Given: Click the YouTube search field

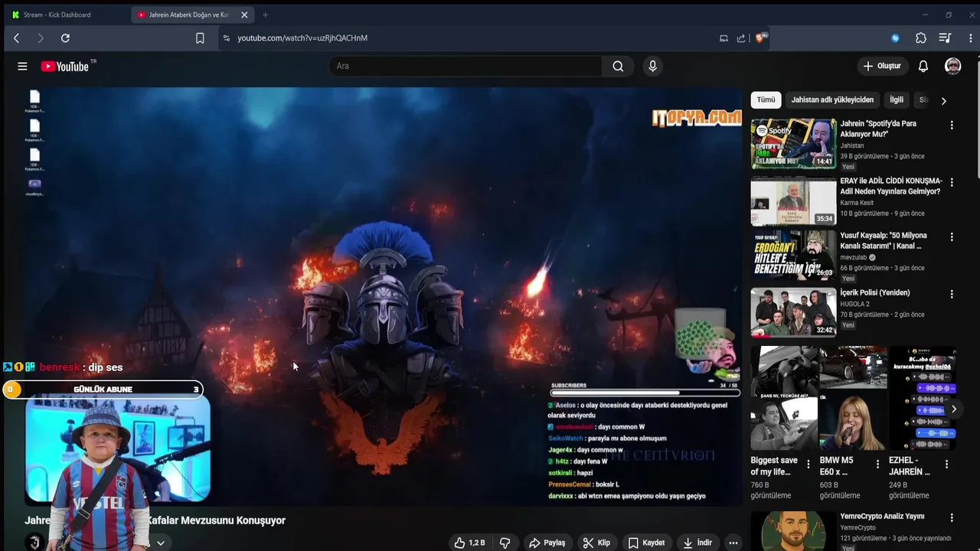Looking at the screenshot, I should (465, 66).
